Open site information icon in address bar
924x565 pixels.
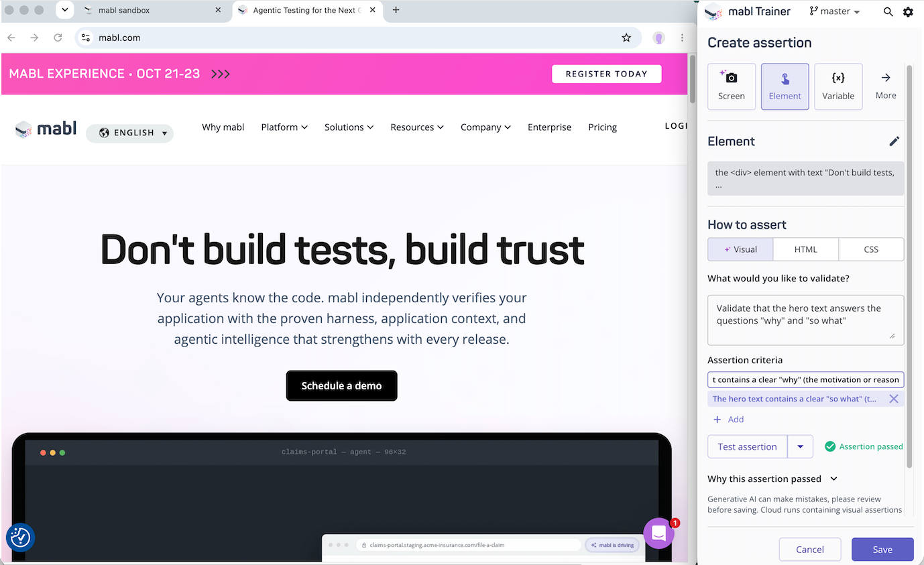(x=86, y=38)
